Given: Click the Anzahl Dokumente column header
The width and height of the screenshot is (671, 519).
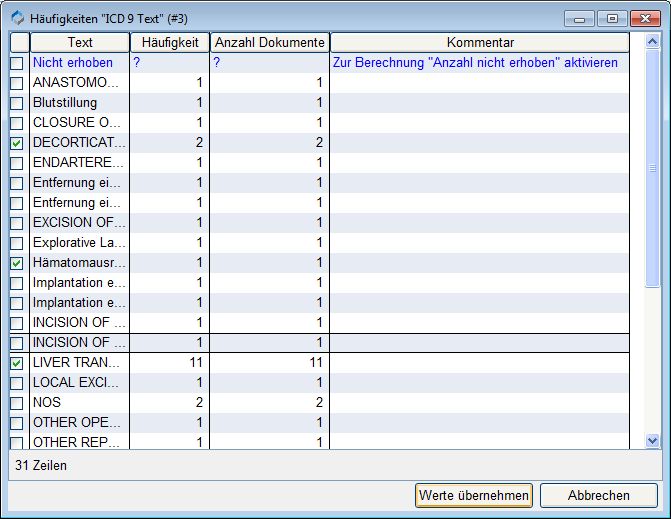Looking at the screenshot, I should point(270,42).
